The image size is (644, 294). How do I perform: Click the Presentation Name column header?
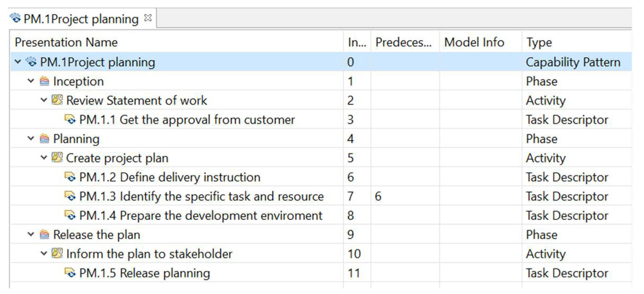66,42
